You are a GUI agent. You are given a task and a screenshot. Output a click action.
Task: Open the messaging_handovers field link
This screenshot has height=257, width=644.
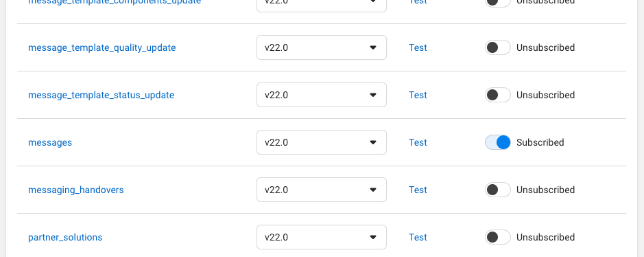pyautogui.click(x=76, y=190)
